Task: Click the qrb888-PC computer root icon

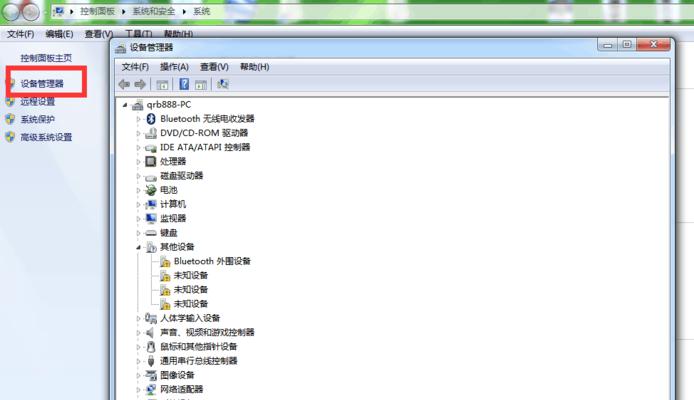Action: pyautogui.click(x=138, y=105)
